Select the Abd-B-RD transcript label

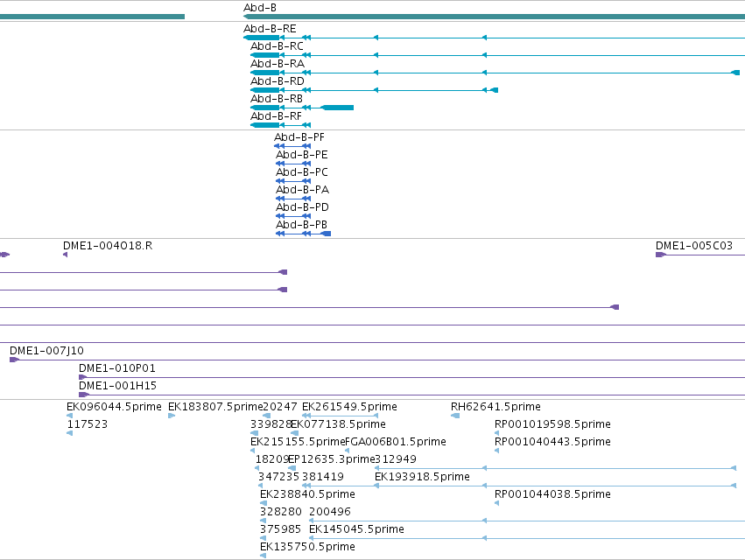[x=278, y=81]
